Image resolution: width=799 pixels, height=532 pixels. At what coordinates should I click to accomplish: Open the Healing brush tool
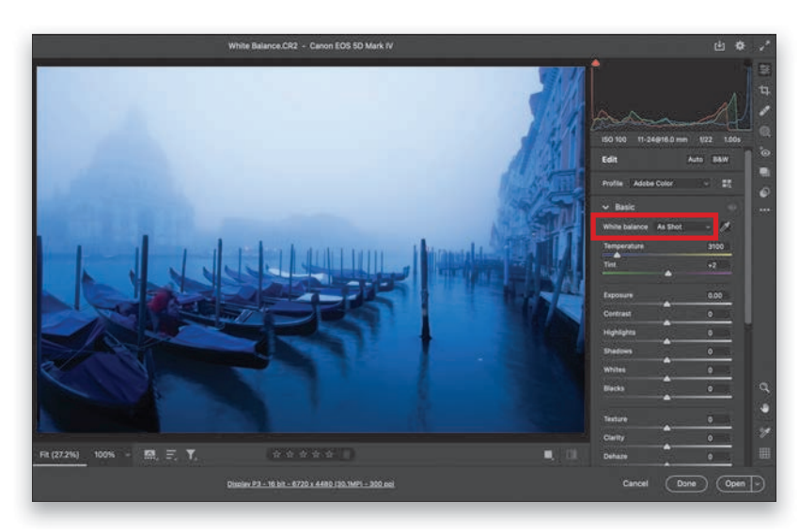pyautogui.click(x=764, y=111)
